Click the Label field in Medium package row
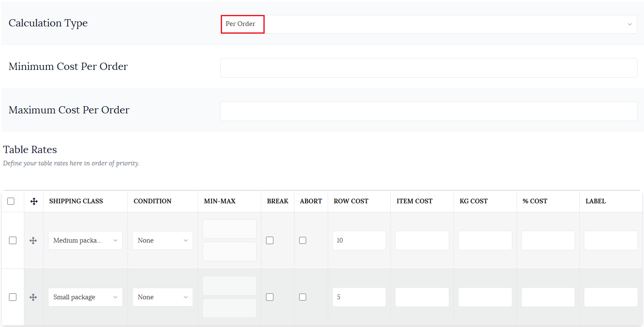 coord(611,240)
